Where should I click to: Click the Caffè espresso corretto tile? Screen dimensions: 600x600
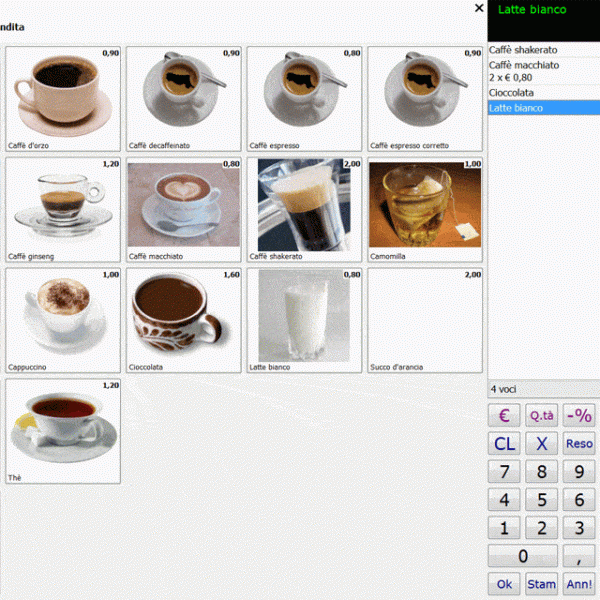pos(425,98)
